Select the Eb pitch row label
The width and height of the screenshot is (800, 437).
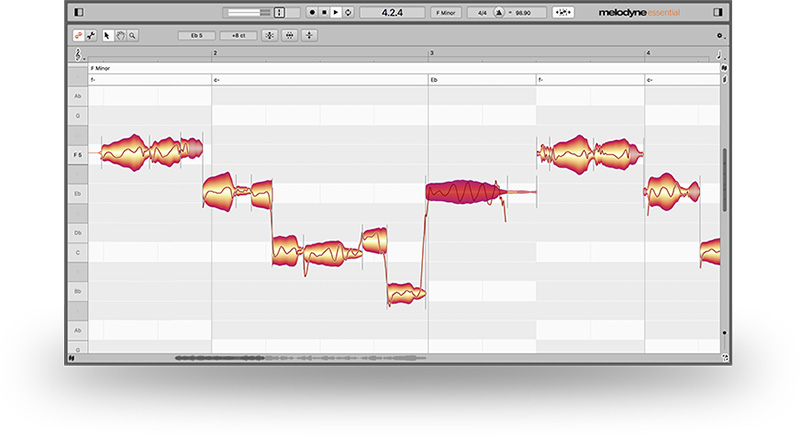tap(78, 194)
